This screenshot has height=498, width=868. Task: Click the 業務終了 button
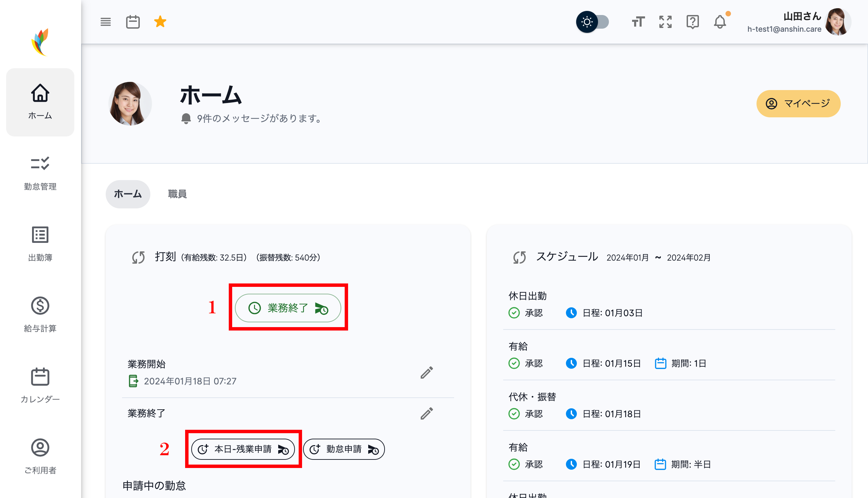coord(287,307)
